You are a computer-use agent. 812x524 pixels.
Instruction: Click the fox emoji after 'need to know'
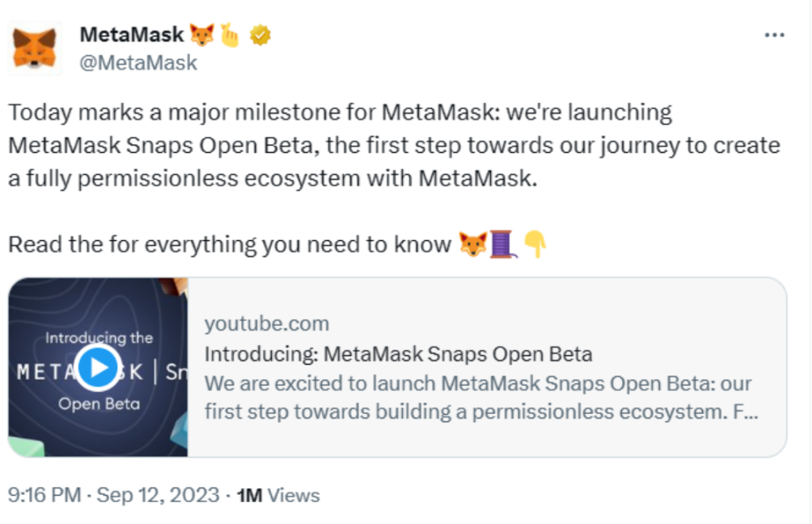click(x=472, y=244)
